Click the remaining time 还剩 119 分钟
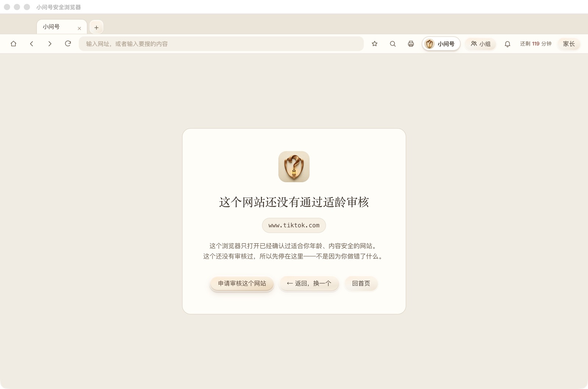This screenshot has height=389, width=588. click(536, 44)
